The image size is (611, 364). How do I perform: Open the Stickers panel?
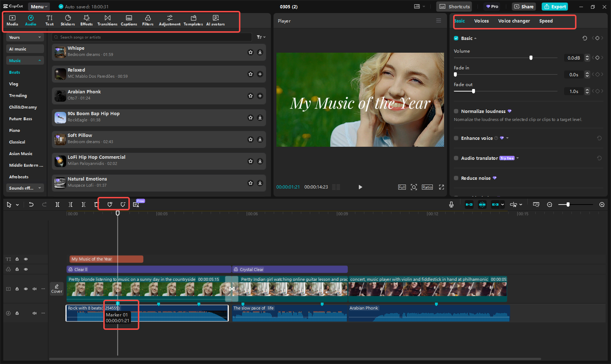click(x=68, y=20)
